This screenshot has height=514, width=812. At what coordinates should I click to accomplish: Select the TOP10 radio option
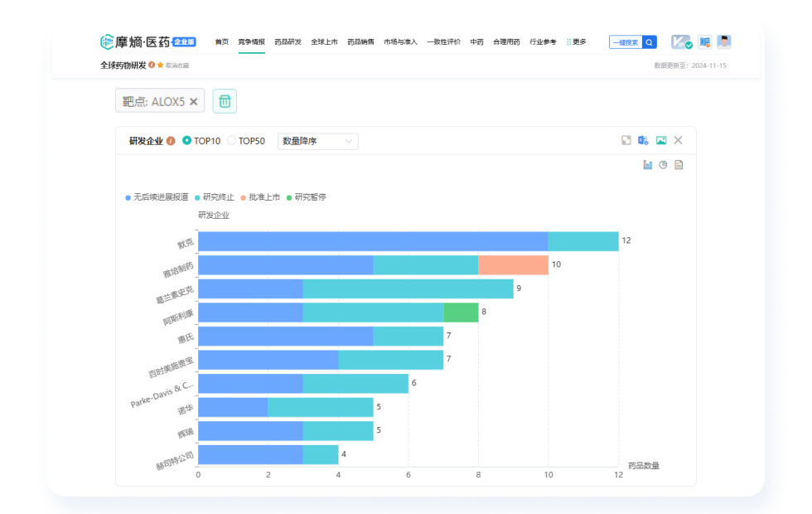pos(187,140)
